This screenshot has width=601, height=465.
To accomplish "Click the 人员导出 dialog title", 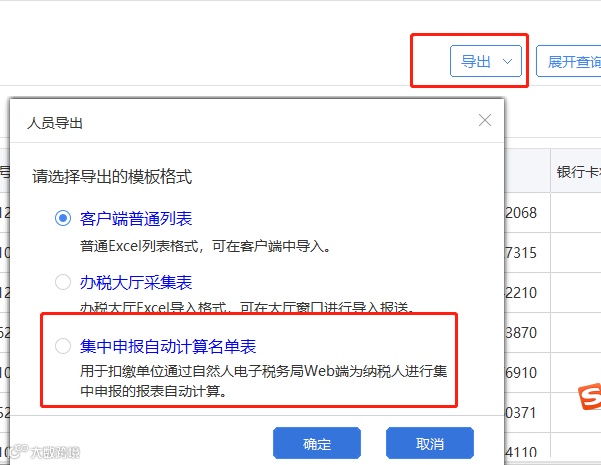I will [x=55, y=123].
